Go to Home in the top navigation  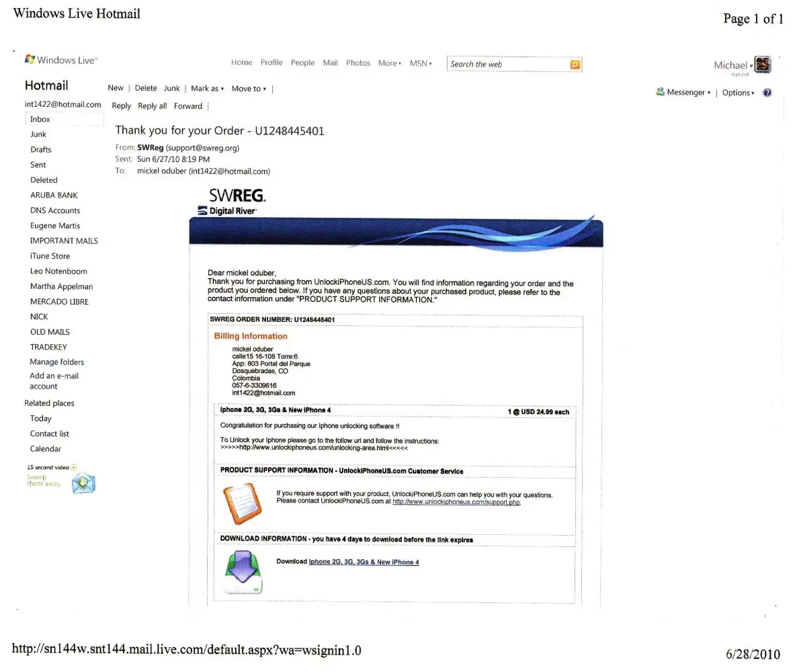tap(241, 62)
